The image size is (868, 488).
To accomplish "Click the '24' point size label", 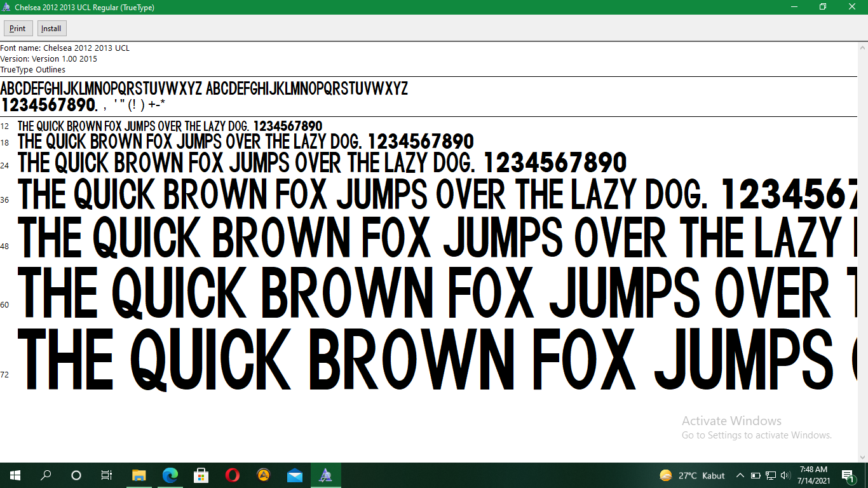I will [x=4, y=165].
